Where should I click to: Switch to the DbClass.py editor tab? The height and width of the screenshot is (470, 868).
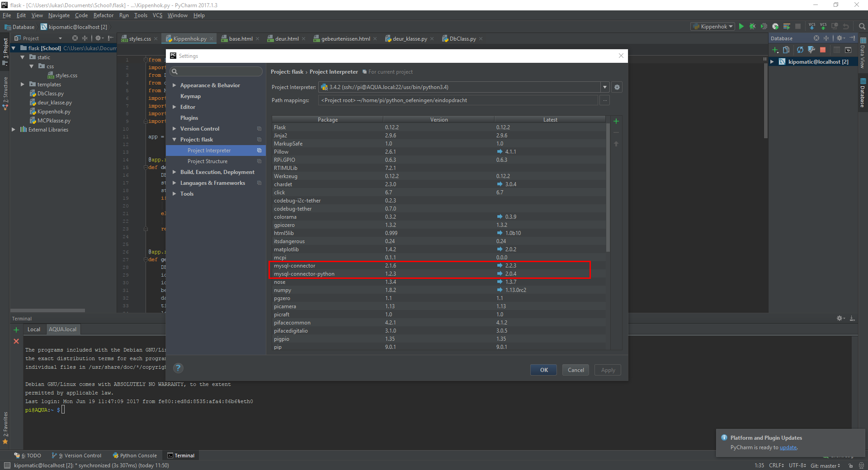click(462, 39)
